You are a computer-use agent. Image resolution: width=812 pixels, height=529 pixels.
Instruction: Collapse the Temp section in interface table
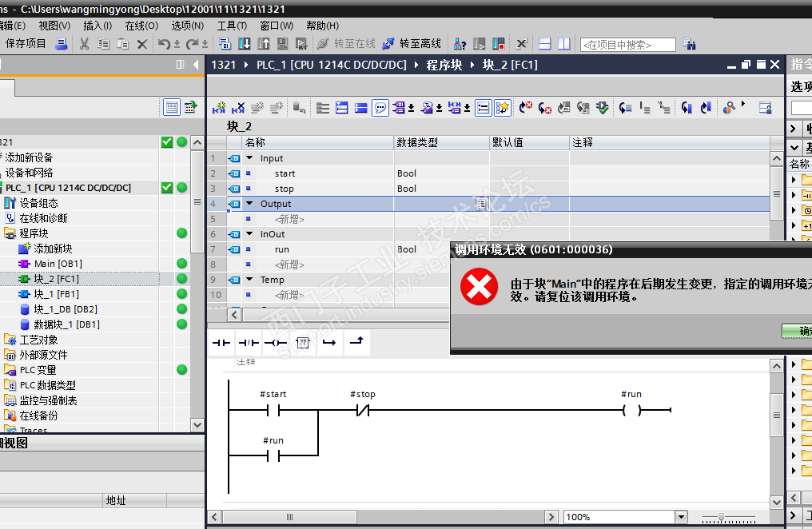coord(249,280)
